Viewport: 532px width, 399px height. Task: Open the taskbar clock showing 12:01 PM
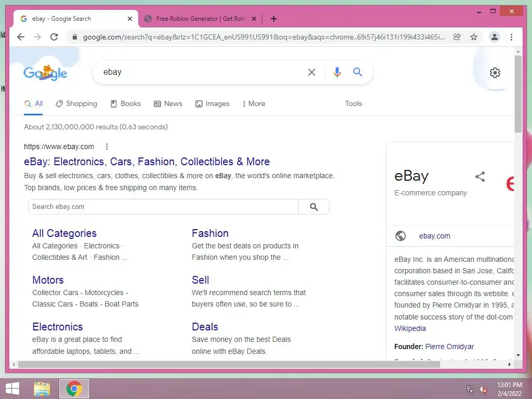(509, 389)
